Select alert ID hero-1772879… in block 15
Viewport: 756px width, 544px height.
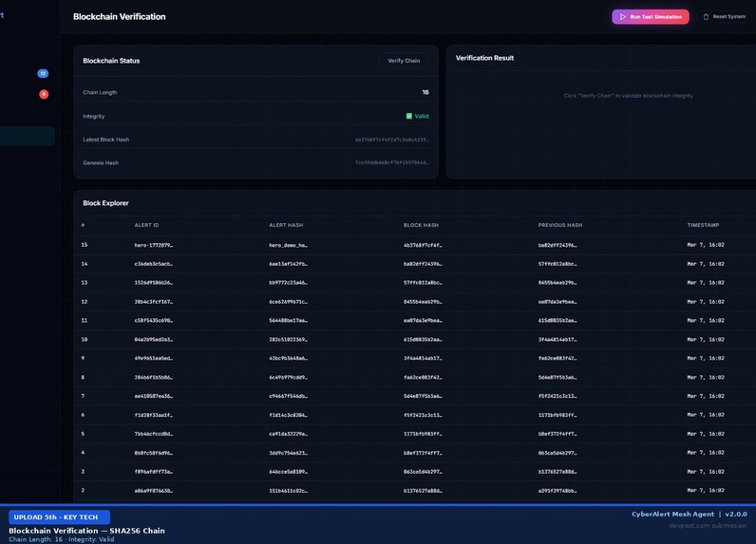(153, 245)
